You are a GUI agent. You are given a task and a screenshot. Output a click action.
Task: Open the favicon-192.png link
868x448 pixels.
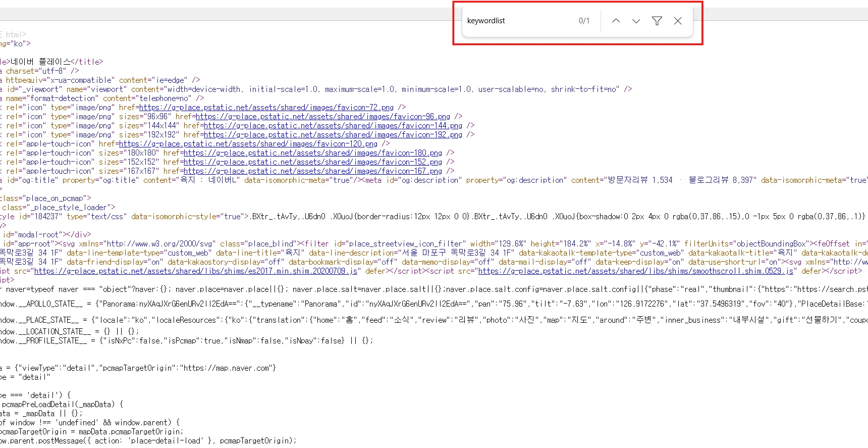[333, 135]
